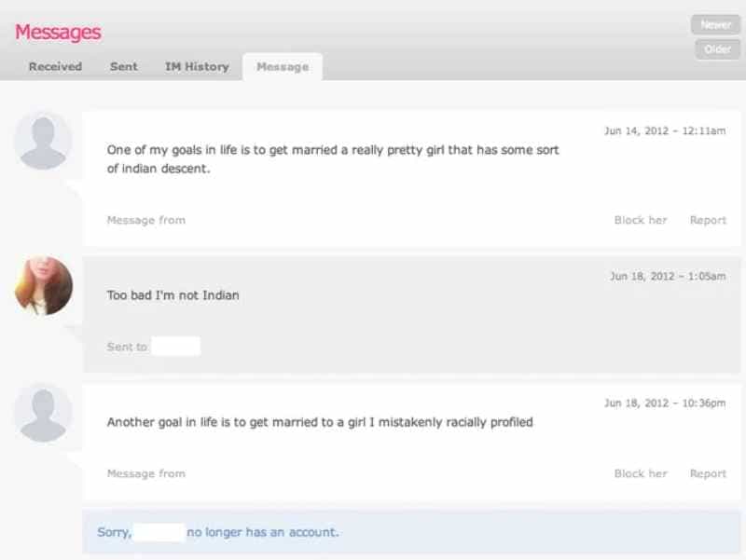This screenshot has width=746, height=560.
Task: Click the Jun 18, 2012 1:05am timestamp
Action: [x=667, y=277]
